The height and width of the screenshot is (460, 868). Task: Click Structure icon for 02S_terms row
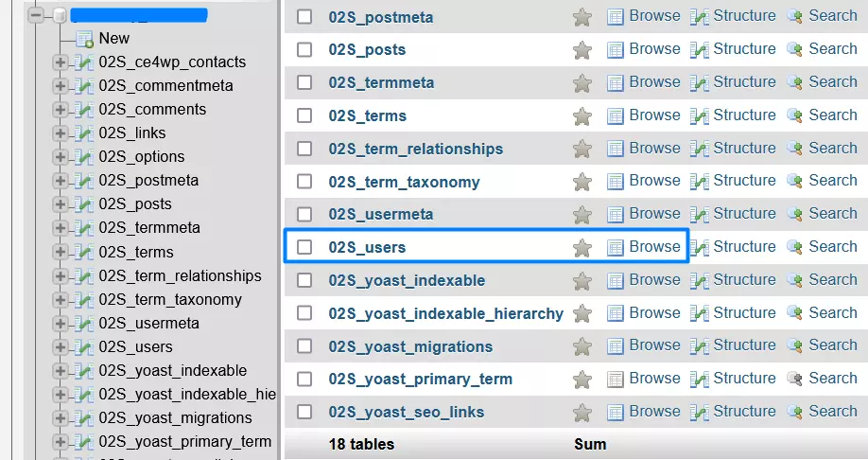click(700, 116)
